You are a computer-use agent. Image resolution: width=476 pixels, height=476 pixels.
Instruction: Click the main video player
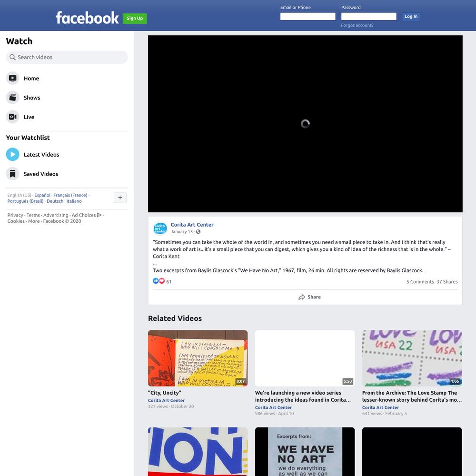(x=305, y=124)
